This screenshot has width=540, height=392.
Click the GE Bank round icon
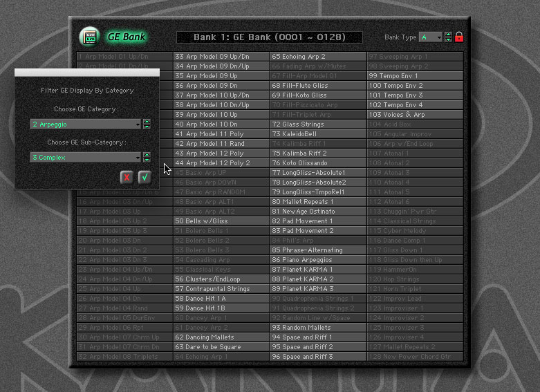point(89,36)
